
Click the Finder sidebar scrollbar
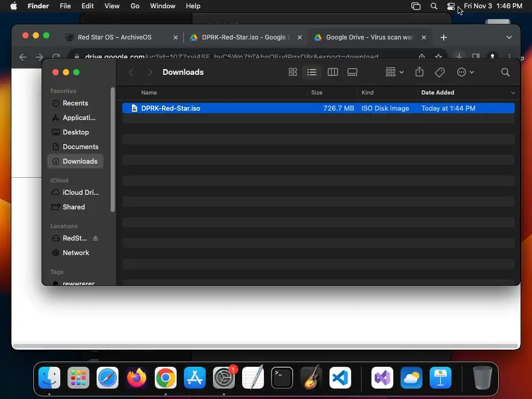pos(113,150)
